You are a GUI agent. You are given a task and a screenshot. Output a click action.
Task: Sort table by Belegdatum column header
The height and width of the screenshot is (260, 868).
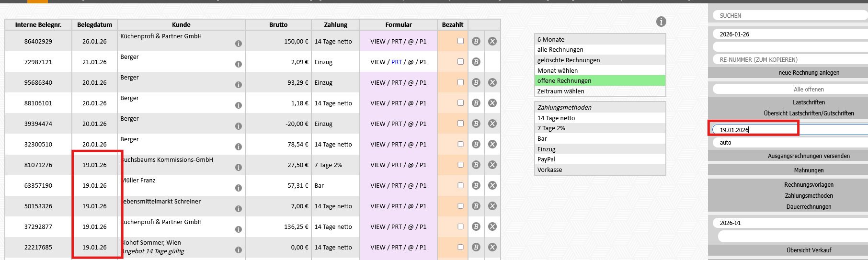pyautogui.click(x=94, y=25)
